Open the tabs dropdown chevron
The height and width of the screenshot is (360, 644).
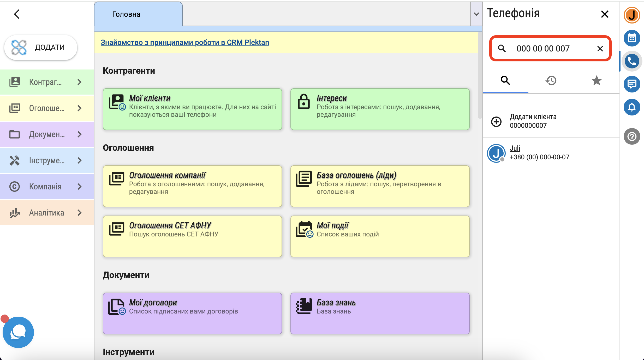pyautogui.click(x=476, y=14)
